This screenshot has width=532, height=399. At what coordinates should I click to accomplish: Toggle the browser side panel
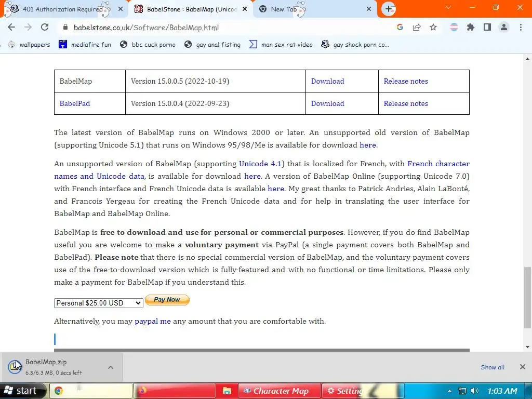487,28
